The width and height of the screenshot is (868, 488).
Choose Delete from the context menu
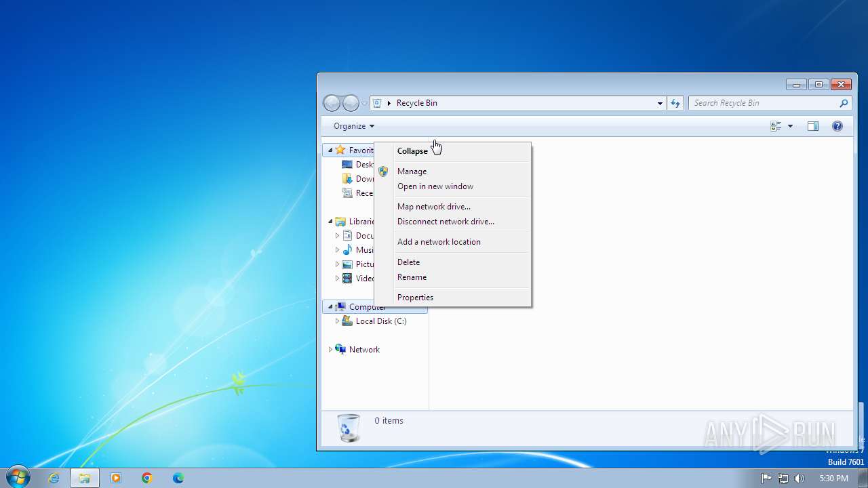(x=452, y=262)
